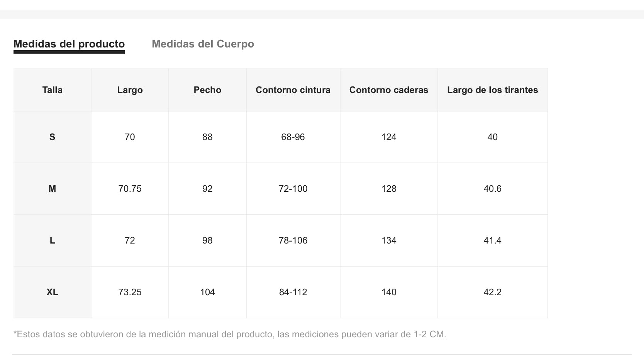Select the size M row label
This screenshot has width=644, height=357.
point(52,189)
